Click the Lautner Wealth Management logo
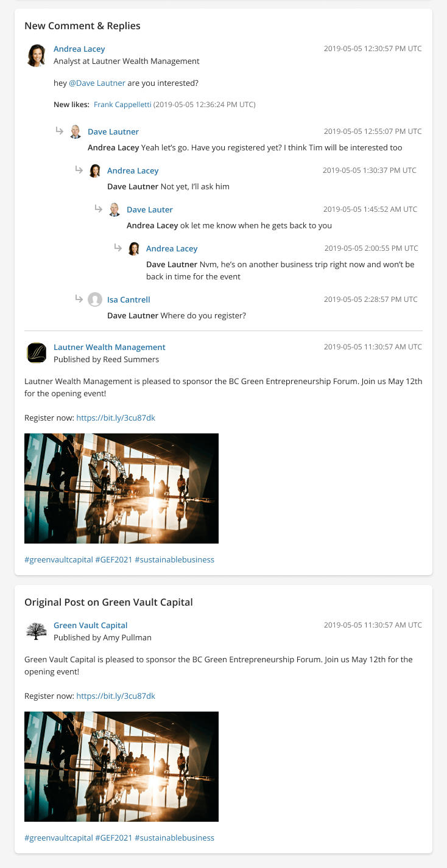Image resolution: width=447 pixels, height=868 pixels. 37,353
